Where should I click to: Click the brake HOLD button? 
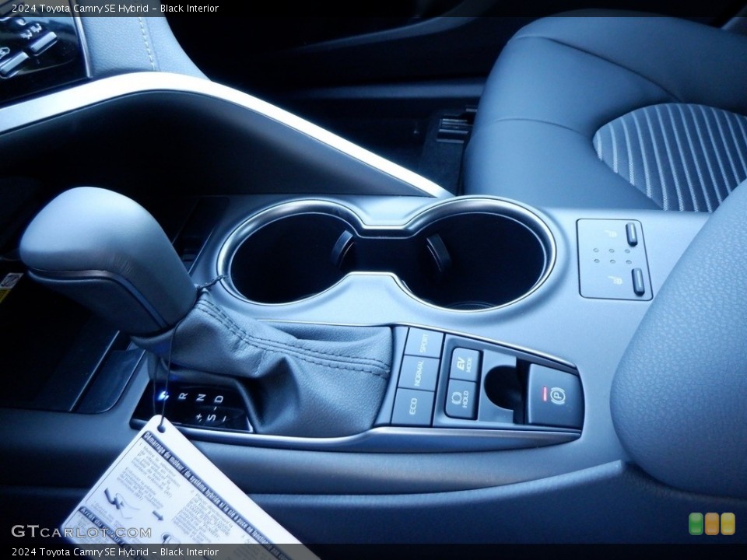pyautogui.click(x=460, y=399)
